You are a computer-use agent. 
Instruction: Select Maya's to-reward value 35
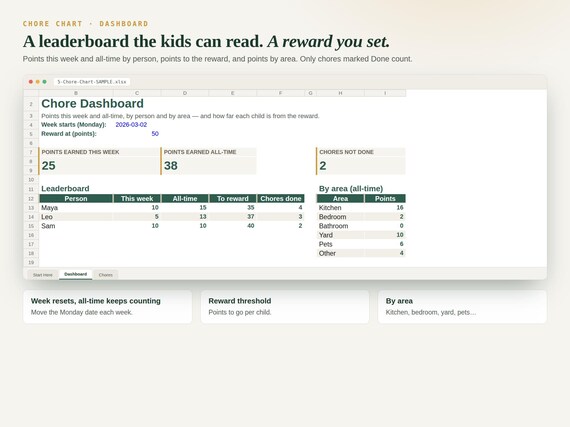[x=233, y=208]
